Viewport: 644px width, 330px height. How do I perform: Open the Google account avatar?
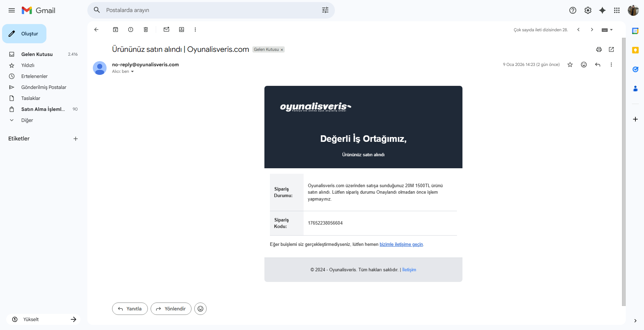(633, 10)
